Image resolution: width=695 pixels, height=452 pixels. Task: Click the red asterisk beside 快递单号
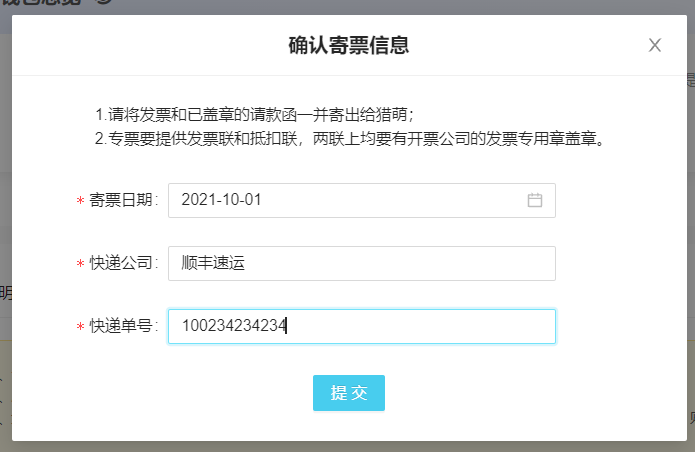tap(80, 327)
